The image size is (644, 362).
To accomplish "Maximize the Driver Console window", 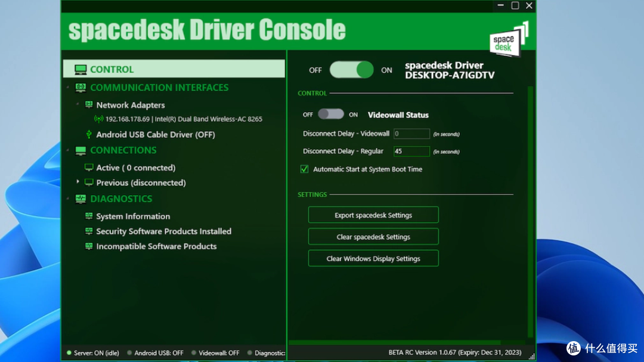I will click(515, 5).
